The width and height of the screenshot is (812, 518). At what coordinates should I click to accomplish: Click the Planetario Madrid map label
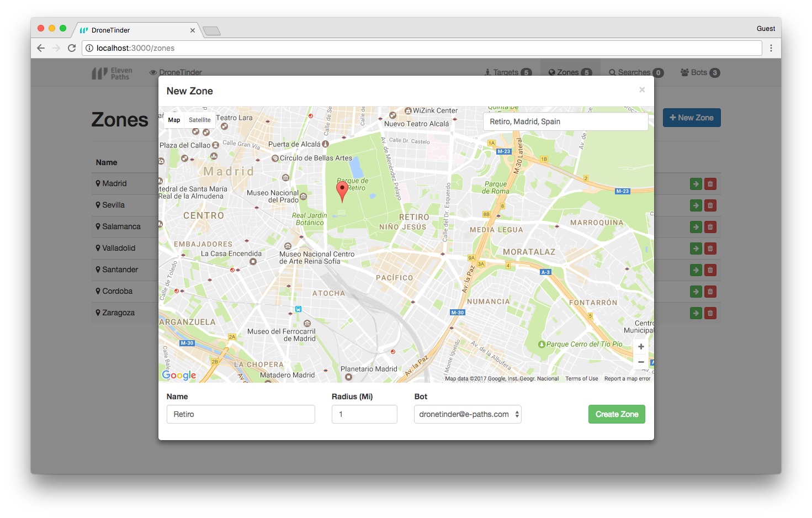(369, 369)
